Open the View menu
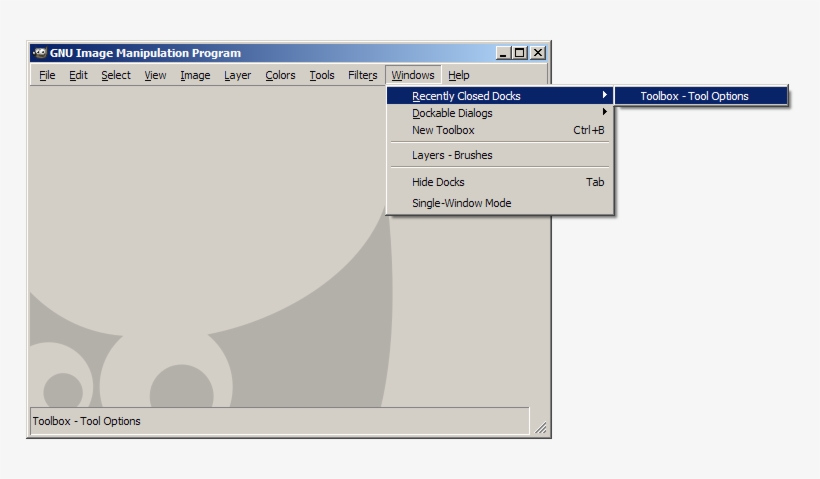This screenshot has width=820, height=479. [155, 75]
